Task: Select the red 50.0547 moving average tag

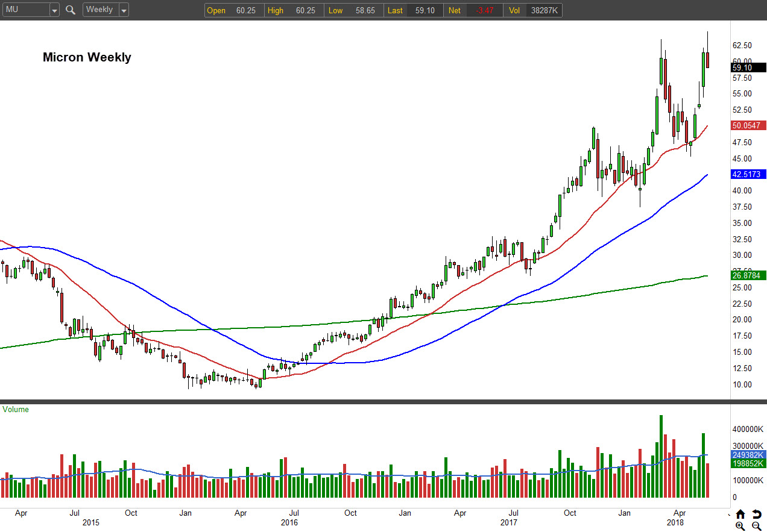Action: (748, 125)
